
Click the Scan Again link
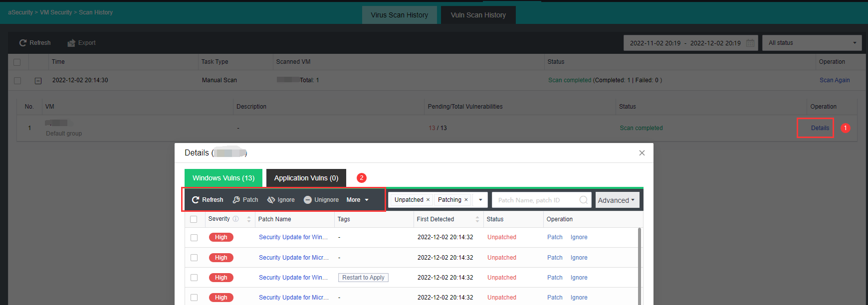[x=834, y=80]
